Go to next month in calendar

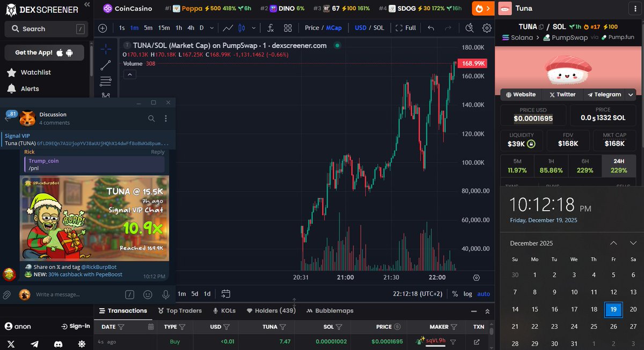pyautogui.click(x=633, y=243)
